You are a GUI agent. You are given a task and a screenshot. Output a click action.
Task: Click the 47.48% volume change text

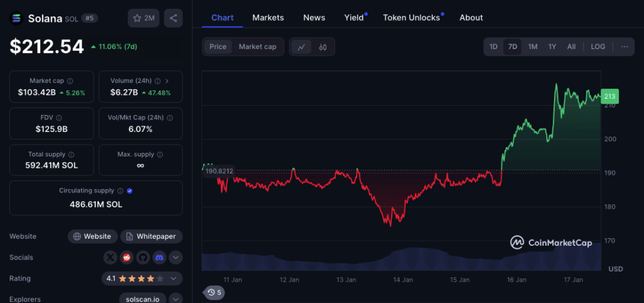point(160,93)
